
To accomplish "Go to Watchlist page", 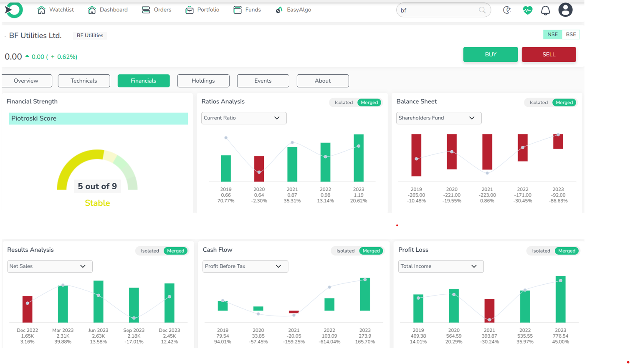I will click(61, 10).
